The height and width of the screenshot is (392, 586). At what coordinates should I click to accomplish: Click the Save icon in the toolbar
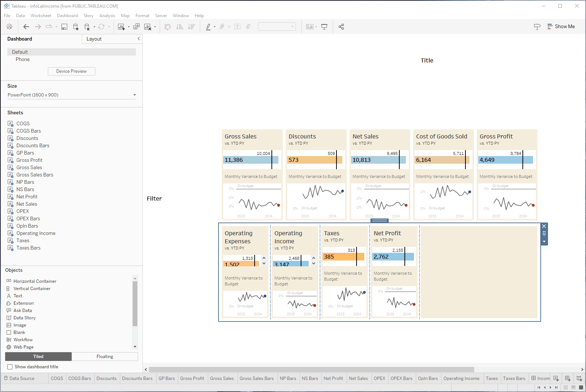(64, 27)
